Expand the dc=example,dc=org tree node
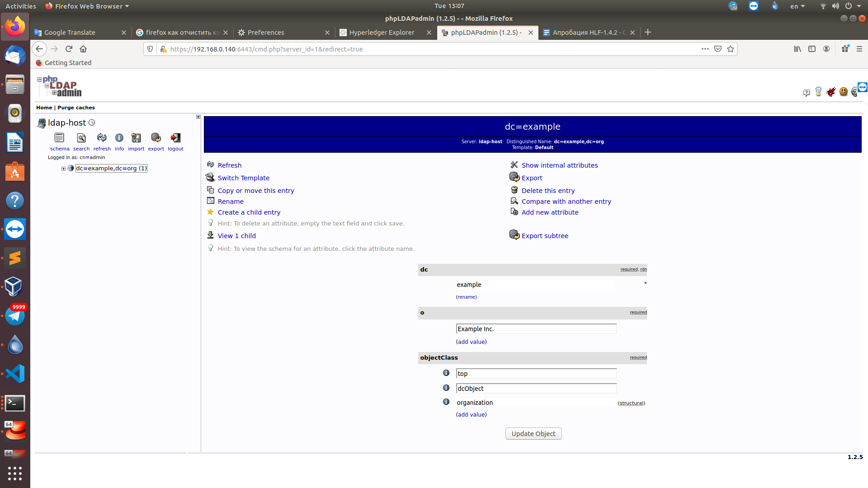The image size is (868, 488). [x=64, y=169]
